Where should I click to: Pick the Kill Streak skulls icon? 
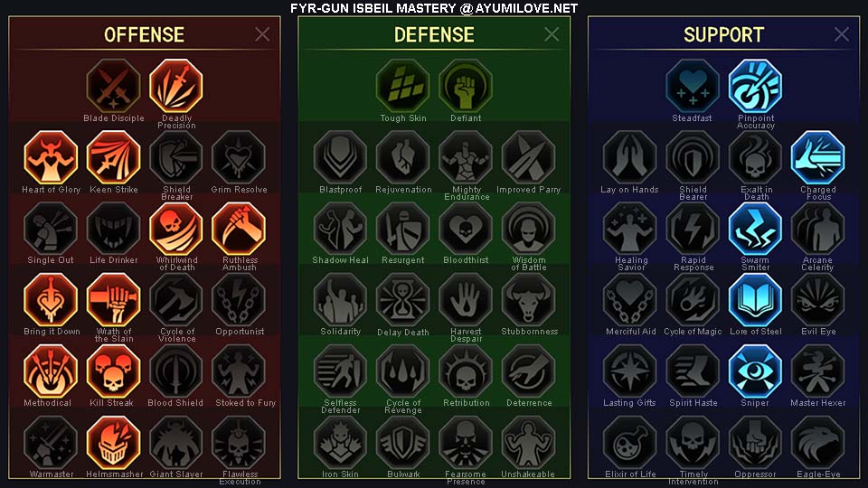(x=114, y=371)
